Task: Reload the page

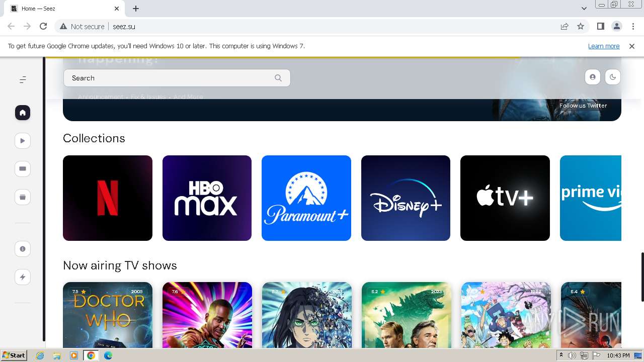Action: tap(43, 26)
